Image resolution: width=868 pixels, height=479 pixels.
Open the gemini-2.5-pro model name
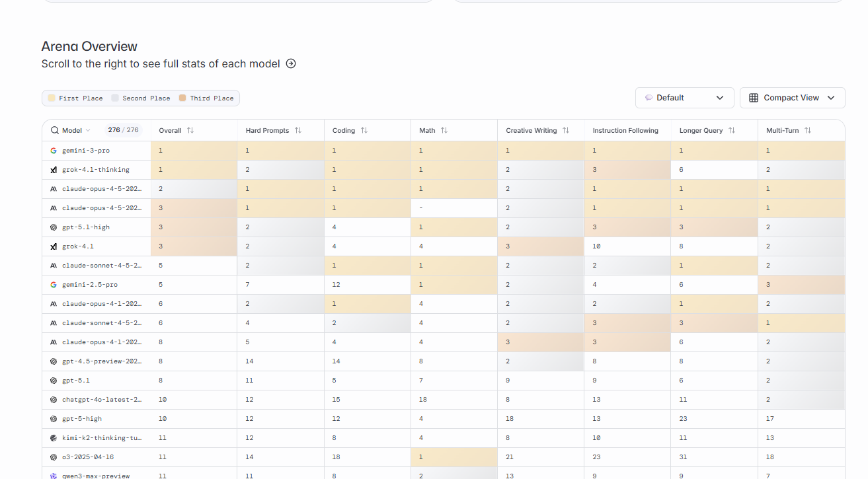pyautogui.click(x=90, y=285)
